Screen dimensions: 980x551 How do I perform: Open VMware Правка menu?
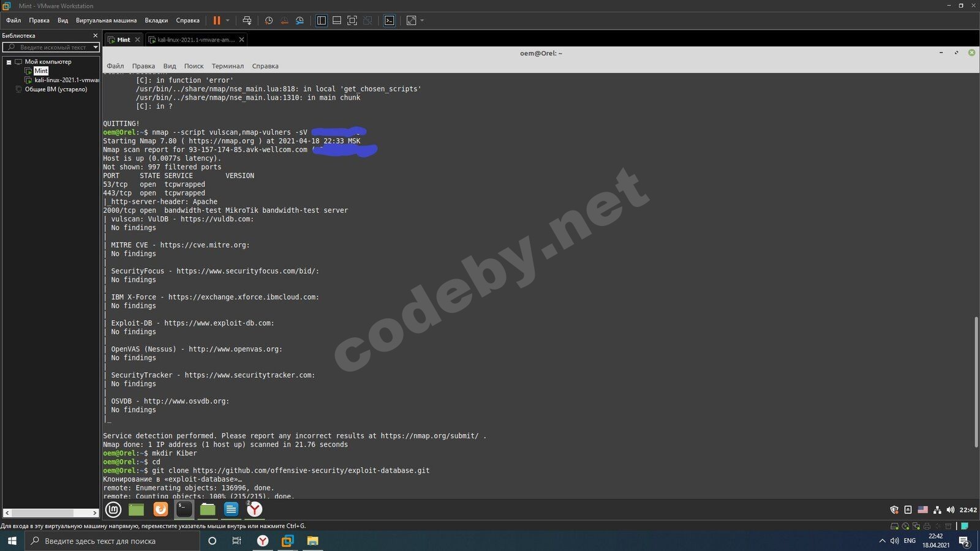click(x=39, y=20)
